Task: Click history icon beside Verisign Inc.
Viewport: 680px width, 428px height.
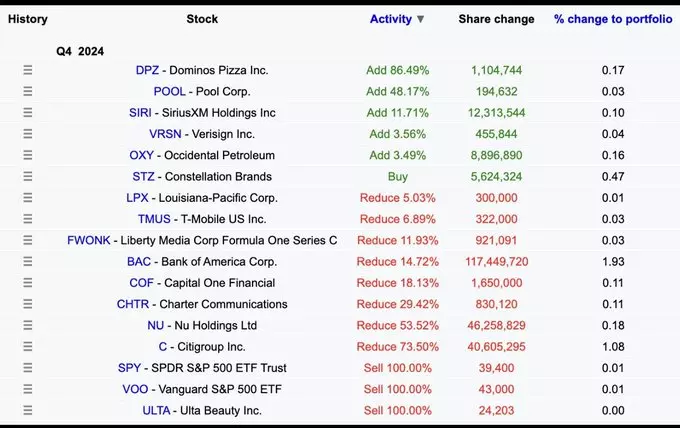Action: (x=28, y=134)
